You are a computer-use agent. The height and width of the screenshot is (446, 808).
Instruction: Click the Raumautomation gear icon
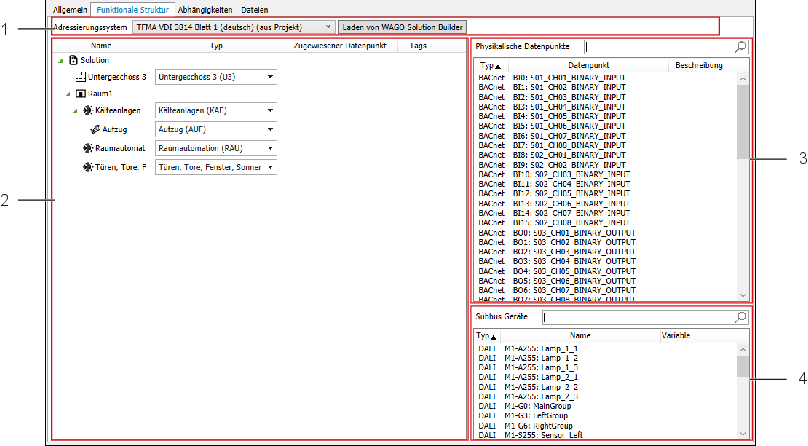click(x=88, y=148)
